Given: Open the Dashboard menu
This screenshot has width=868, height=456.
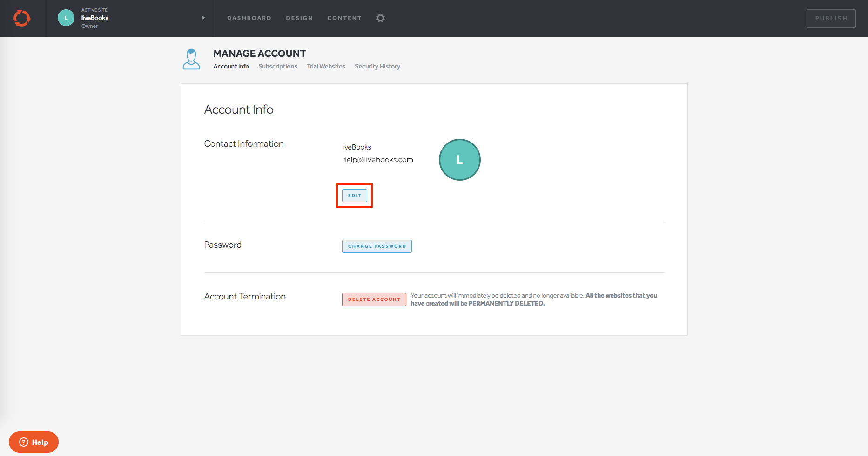Looking at the screenshot, I should (x=249, y=18).
